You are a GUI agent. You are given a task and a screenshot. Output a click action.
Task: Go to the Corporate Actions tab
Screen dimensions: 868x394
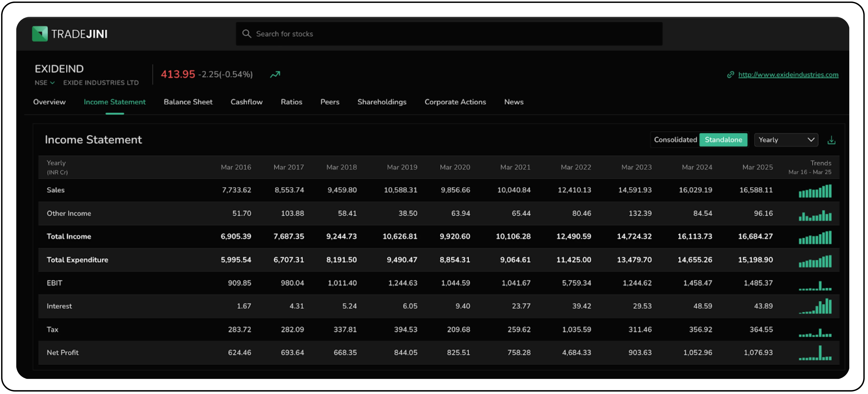click(x=455, y=102)
